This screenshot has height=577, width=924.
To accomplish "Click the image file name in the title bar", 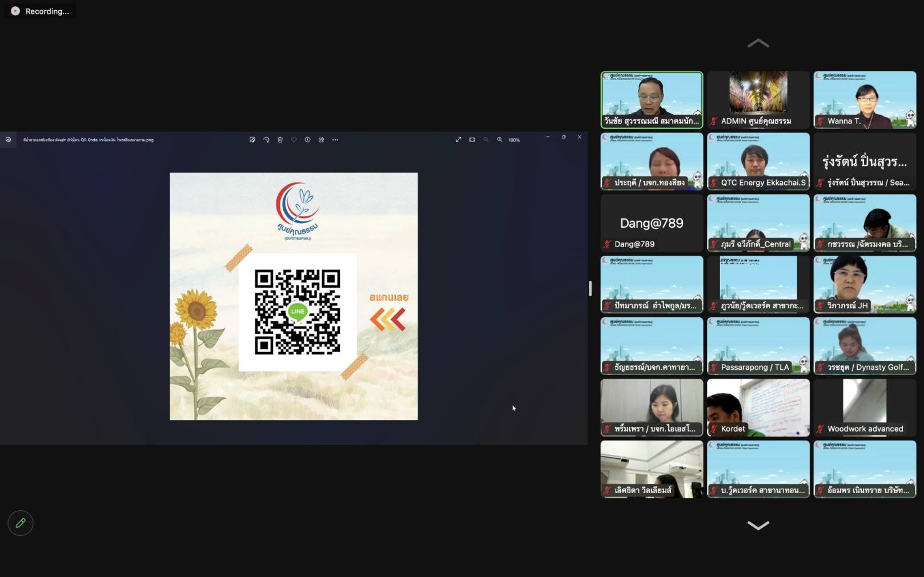I will (89, 140).
